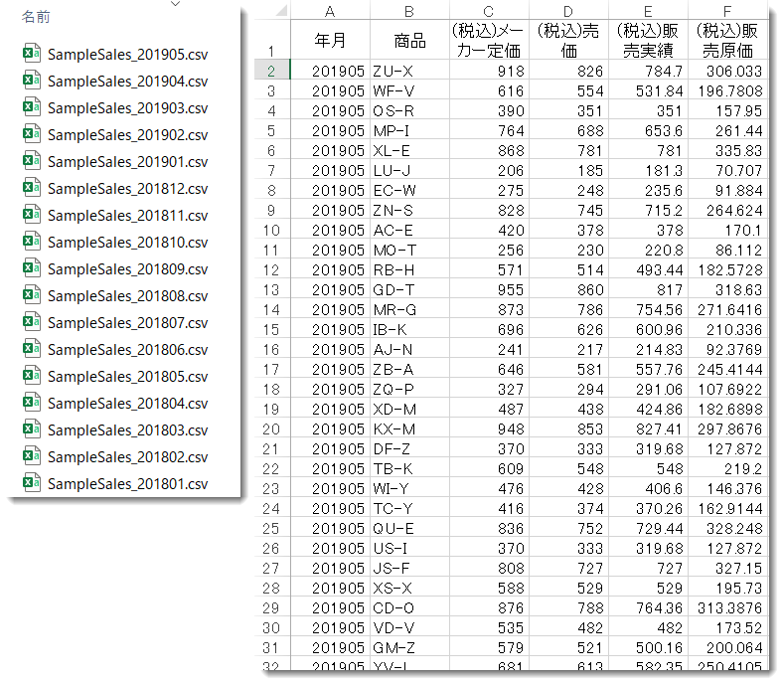The width and height of the screenshot is (784, 685).
Task: Click product cell JS-F
Action: coord(409,568)
